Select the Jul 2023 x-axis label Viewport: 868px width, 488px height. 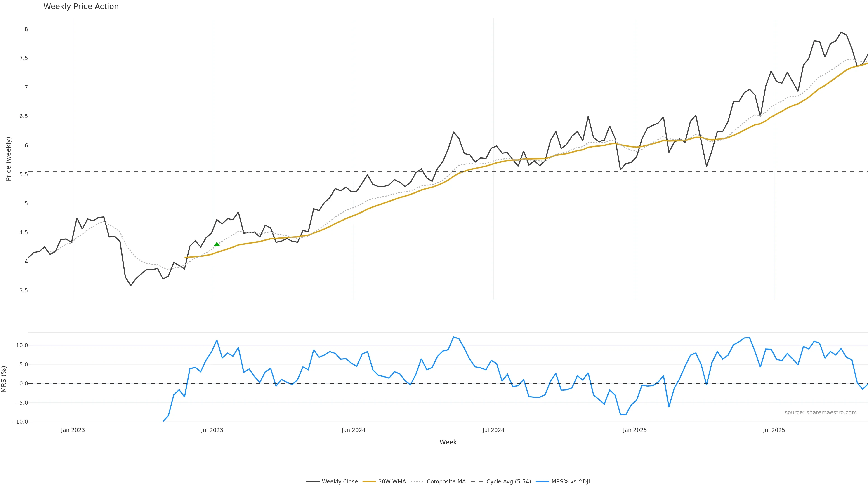(x=212, y=430)
